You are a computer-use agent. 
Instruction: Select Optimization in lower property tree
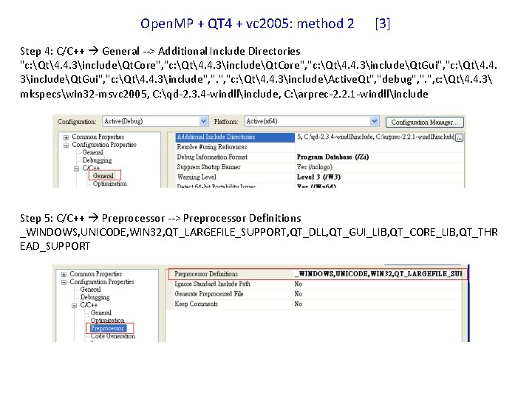[x=108, y=320]
